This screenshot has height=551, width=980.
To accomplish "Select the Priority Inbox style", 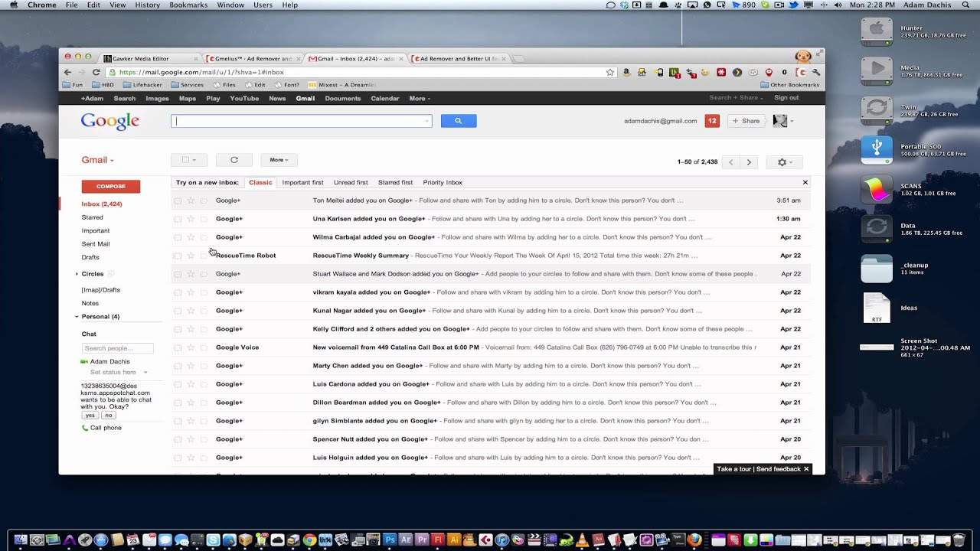I will click(x=443, y=183).
